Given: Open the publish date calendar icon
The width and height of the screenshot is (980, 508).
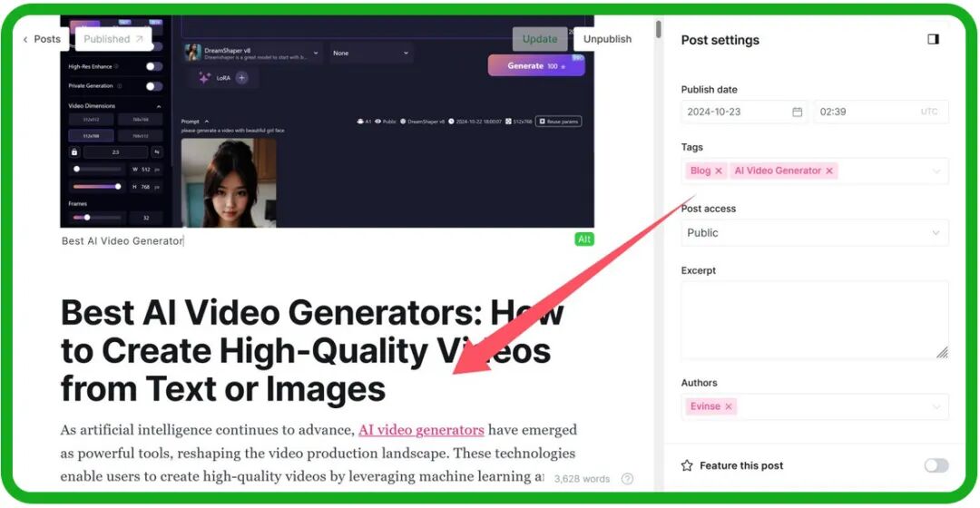Looking at the screenshot, I should click(797, 112).
